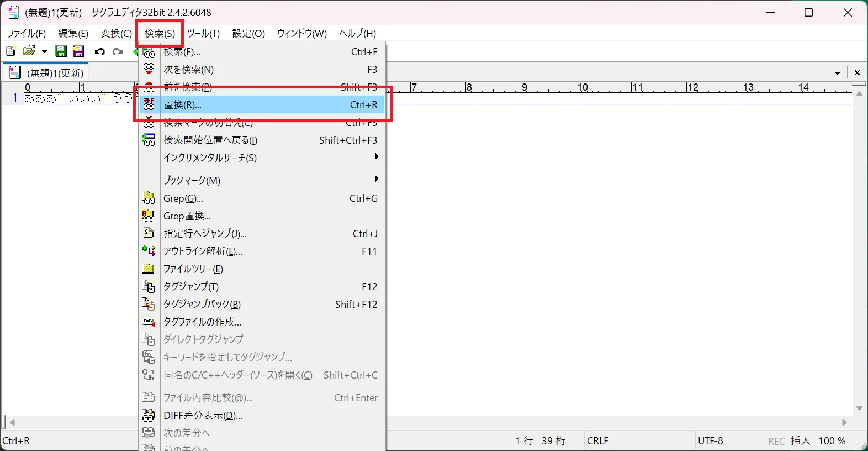Open the tab list dropdown arrow
This screenshot has height=451, width=868.
pos(838,73)
